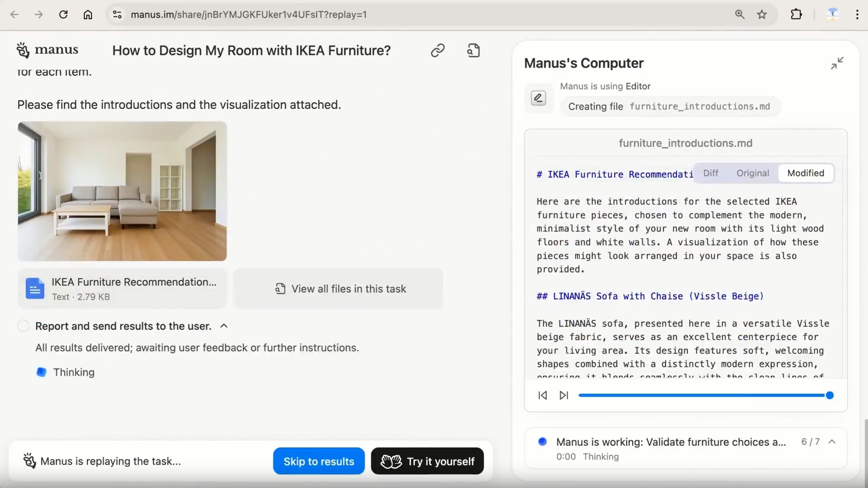Click the replay progress slider handle

pyautogui.click(x=829, y=395)
